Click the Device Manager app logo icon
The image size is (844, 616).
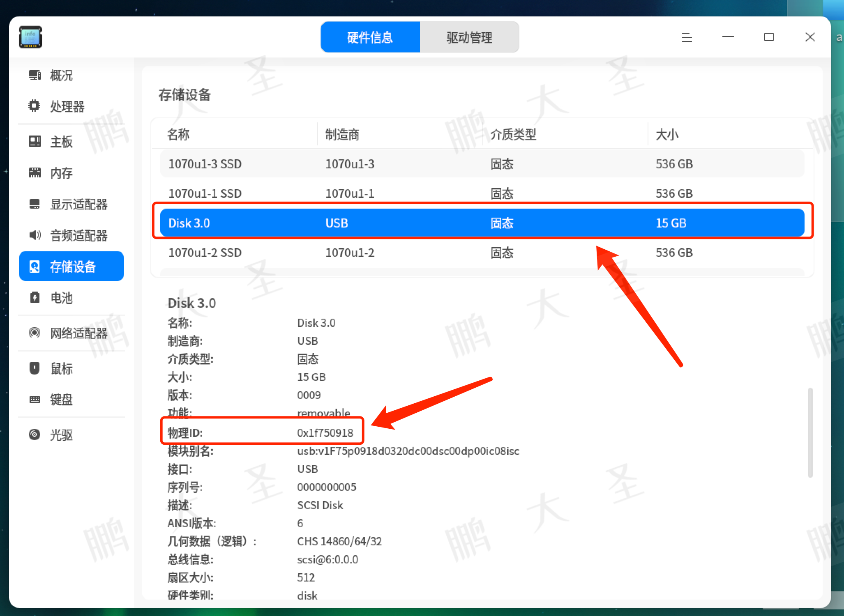coord(30,37)
